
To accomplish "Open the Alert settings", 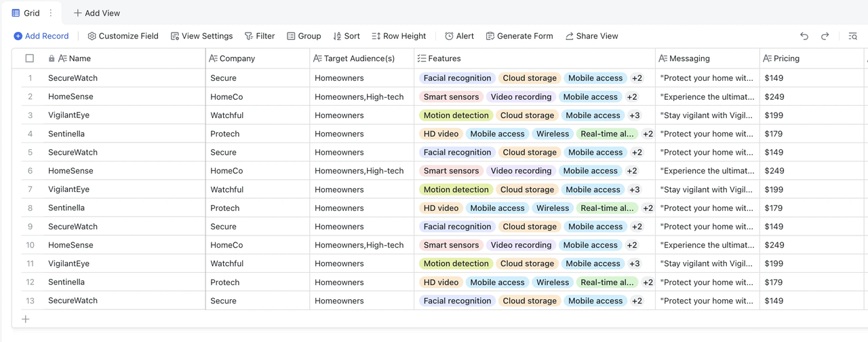I will [x=459, y=36].
